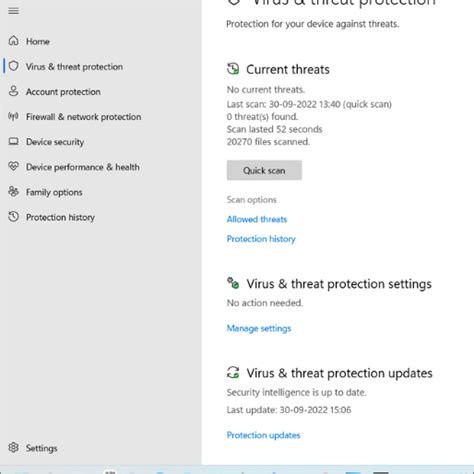Open the Firewall & network antenna icon
This screenshot has height=474, width=474.
[13, 116]
